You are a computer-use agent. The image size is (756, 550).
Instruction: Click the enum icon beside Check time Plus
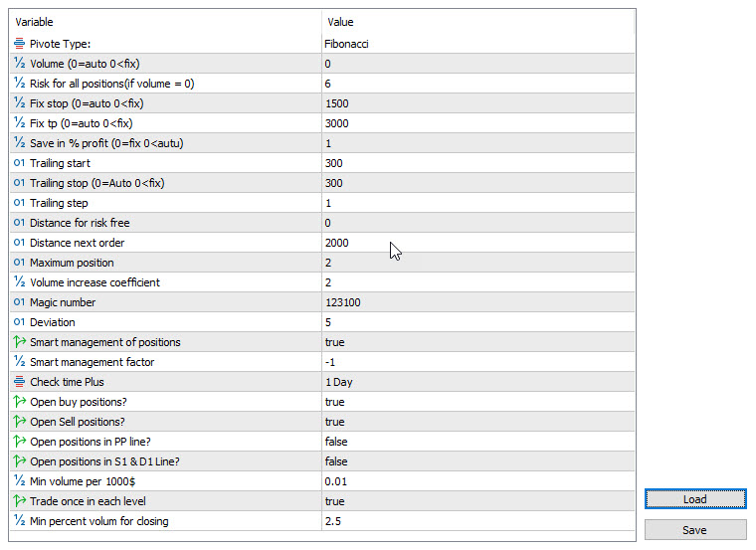click(20, 382)
